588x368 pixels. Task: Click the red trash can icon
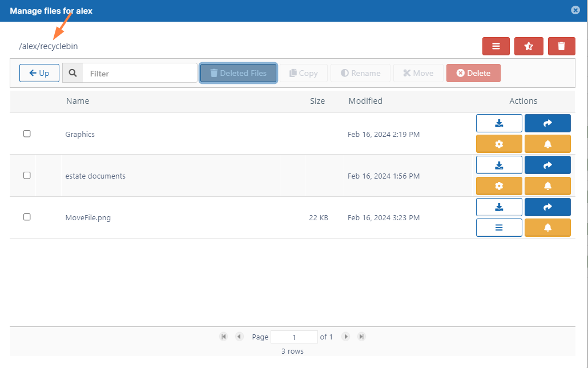click(x=561, y=46)
